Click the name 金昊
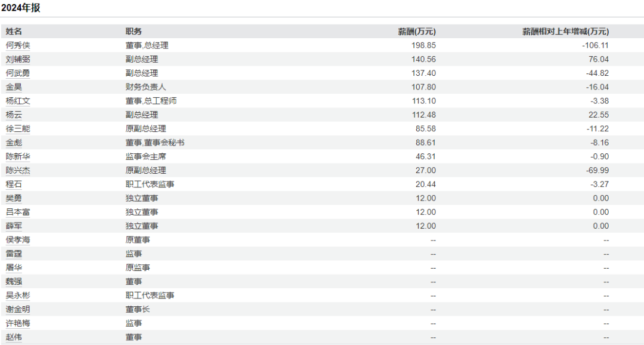 (14, 87)
